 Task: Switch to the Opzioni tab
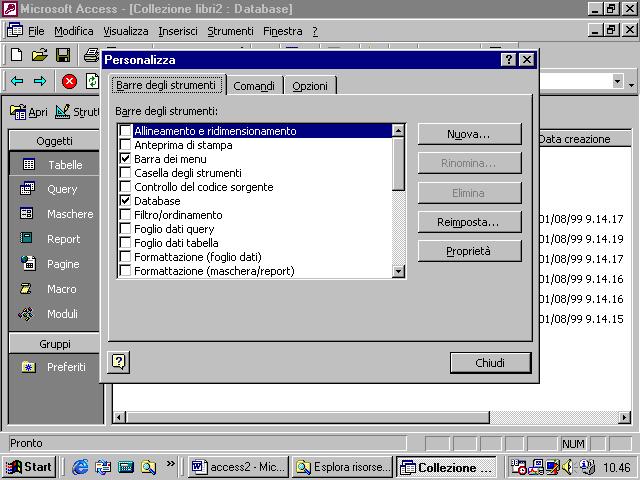pos(310,86)
